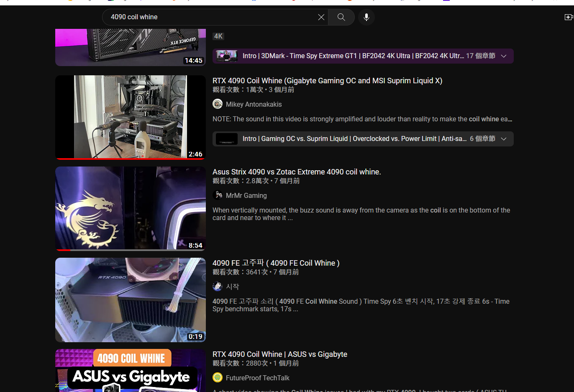
Task: Open the '4090 FE 고주파 ( 4090 FE Coil Whine )' title
Action: (276, 263)
